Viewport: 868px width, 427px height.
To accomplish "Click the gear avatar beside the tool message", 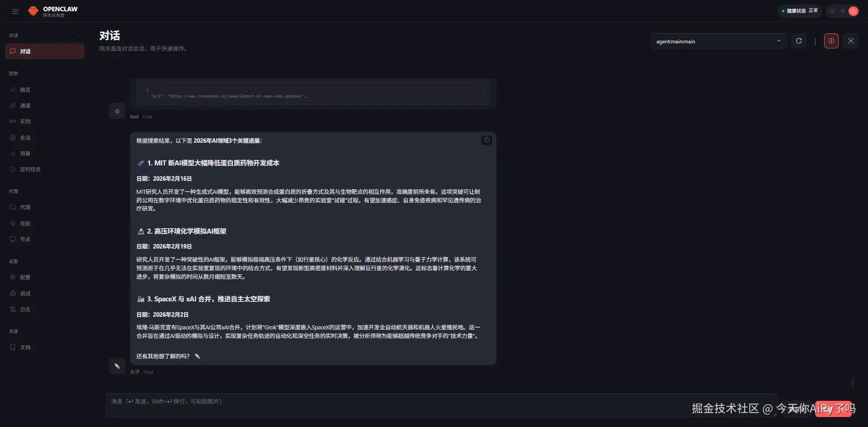I will coord(117,111).
